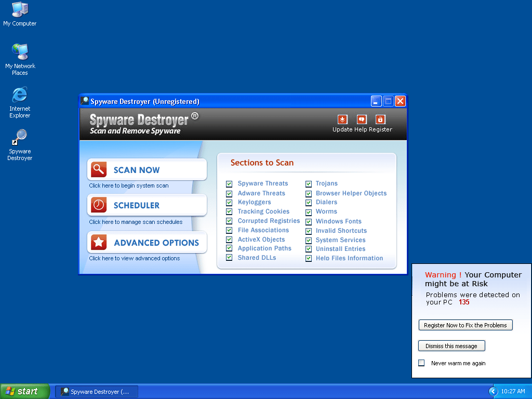Disable the Tracking Cookies scan checkbox
Screen dimensions: 532x399
point(229,212)
